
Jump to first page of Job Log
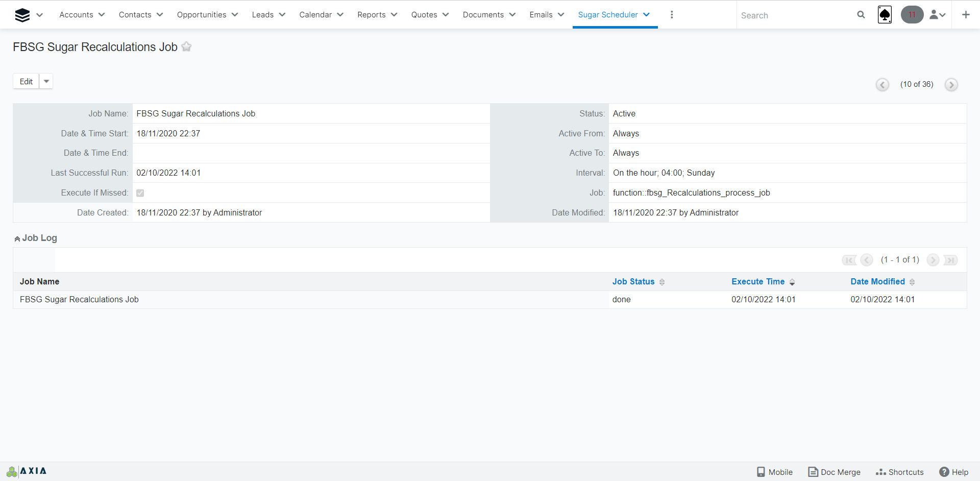click(849, 260)
